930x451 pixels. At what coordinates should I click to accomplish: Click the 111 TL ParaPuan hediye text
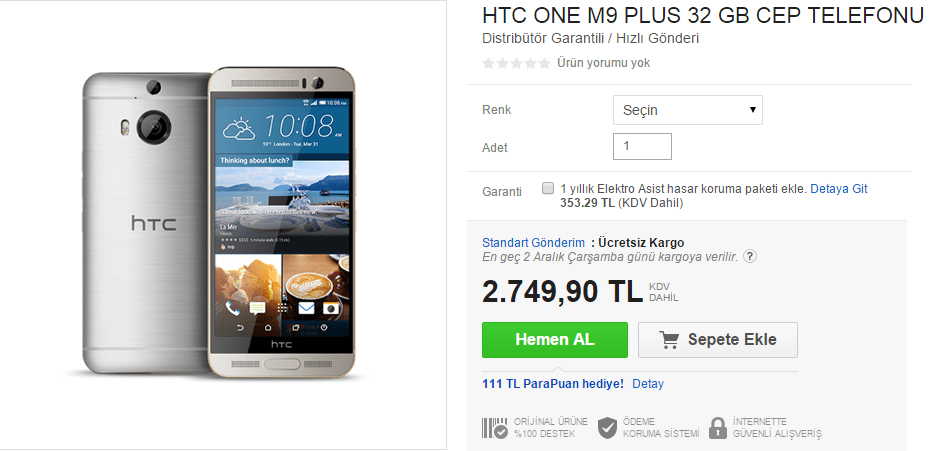553,384
